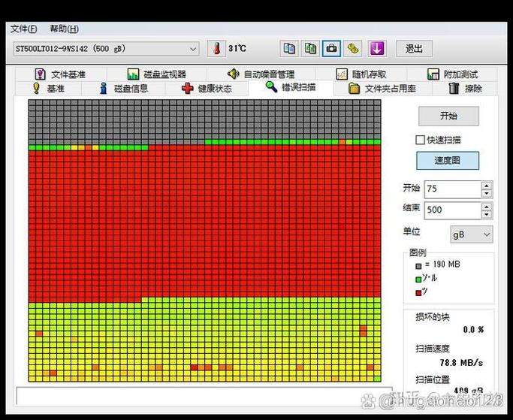Click the 0.0 % damaged blocks value
513x420 pixels.
[x=473, y=329]
